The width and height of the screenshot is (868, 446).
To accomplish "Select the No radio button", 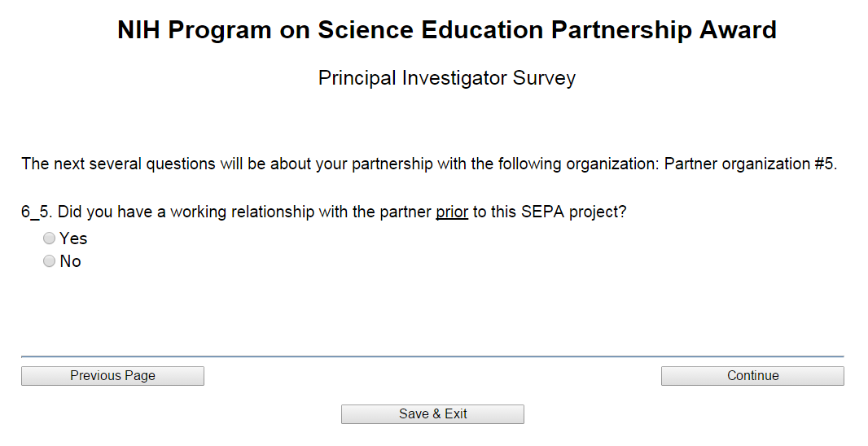I will pos(50,261).
